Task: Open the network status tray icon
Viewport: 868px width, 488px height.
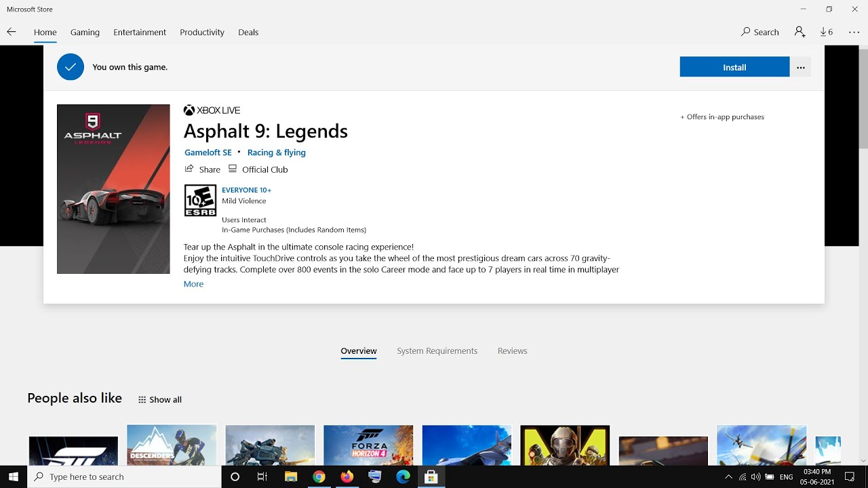Action: pyautogui.click(x=743, y=477)
